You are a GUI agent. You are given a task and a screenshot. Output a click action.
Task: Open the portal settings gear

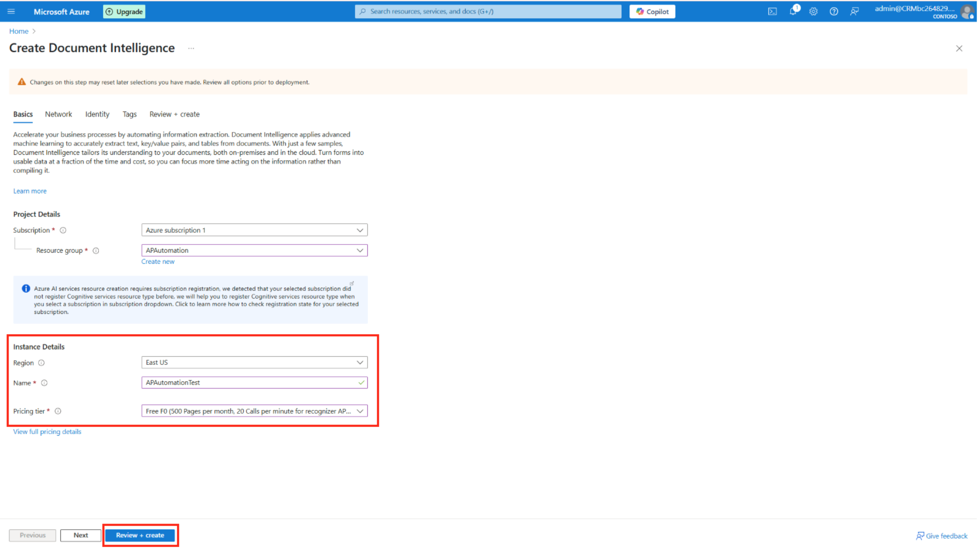pyautogui.click(x=813, y=12)
